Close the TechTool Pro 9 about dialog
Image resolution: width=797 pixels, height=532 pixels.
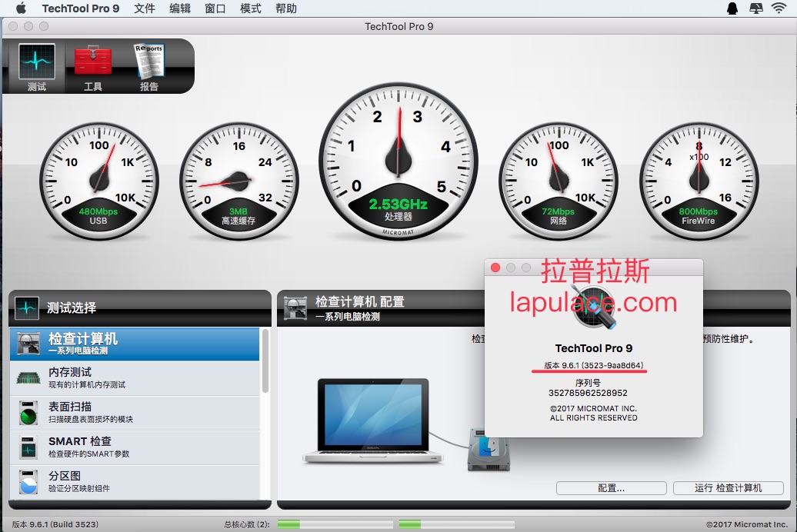point(495,268)
